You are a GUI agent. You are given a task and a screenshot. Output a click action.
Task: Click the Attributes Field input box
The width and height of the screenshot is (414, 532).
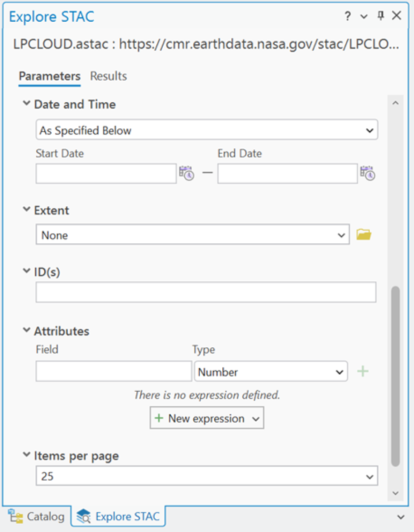tap(114, 371)
